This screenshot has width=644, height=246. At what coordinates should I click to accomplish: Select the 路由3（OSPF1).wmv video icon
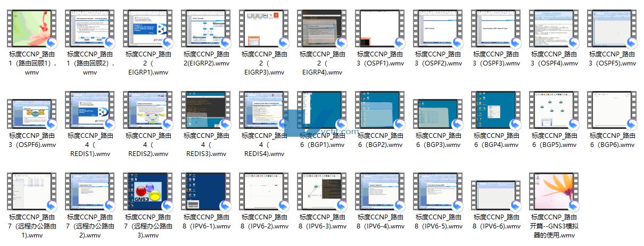click(x=380, y=28)
